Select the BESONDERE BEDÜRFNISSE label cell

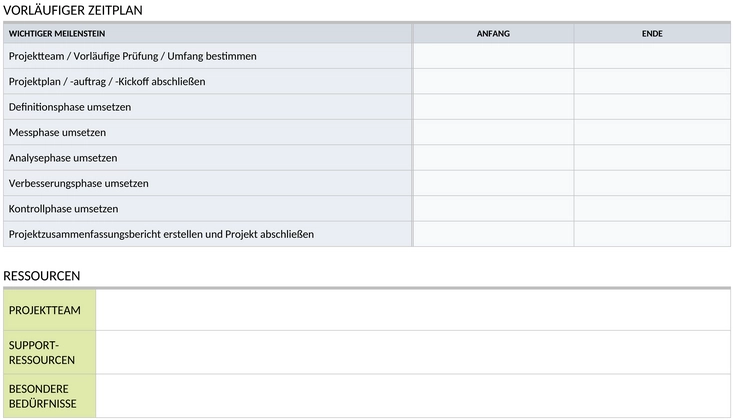(x=50, y=396)
